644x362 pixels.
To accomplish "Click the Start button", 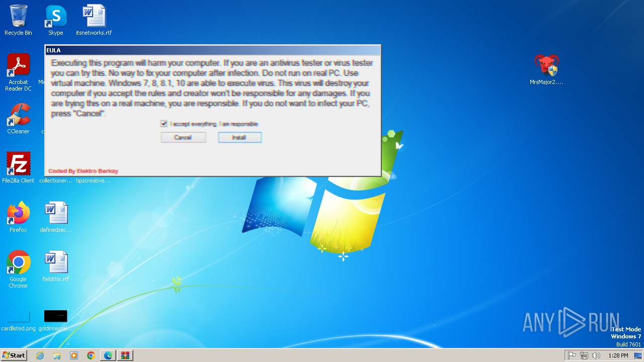I will point(14,355).
